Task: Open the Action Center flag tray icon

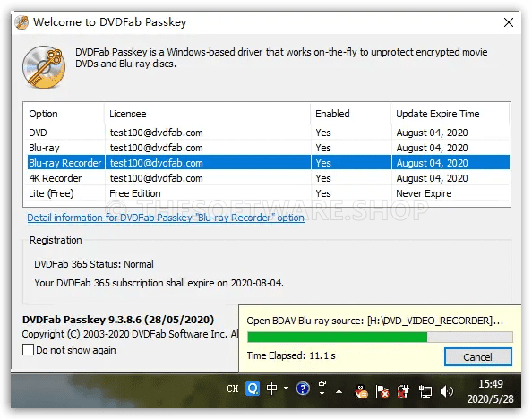Action: [x=382, y=391]
